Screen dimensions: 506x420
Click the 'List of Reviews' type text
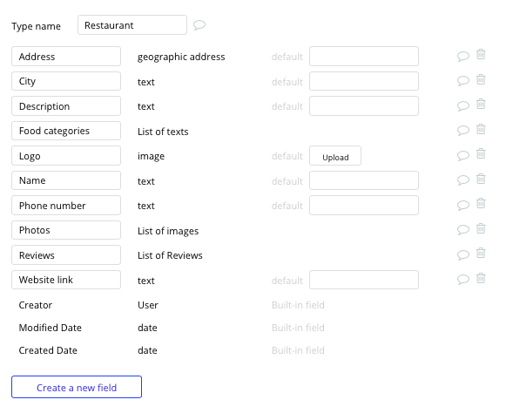(x=170, y=255)
